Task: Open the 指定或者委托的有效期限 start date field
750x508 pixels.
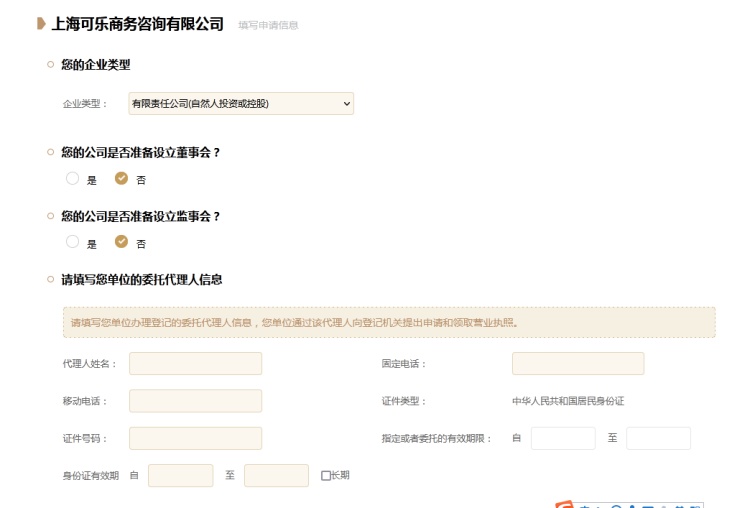Action: tap(563, 438)
